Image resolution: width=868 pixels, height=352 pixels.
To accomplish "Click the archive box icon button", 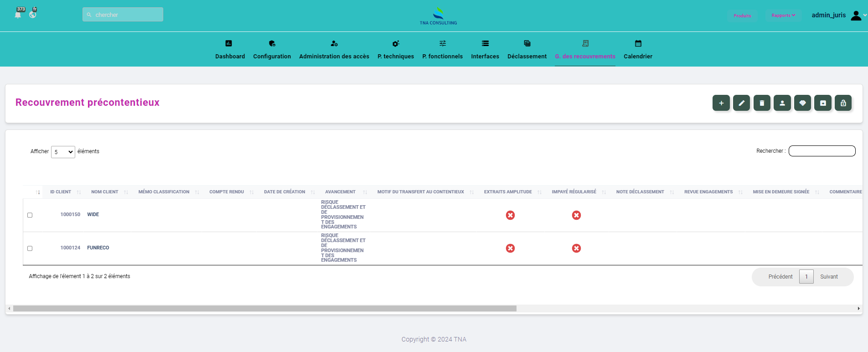I will [x=823, y=103].
